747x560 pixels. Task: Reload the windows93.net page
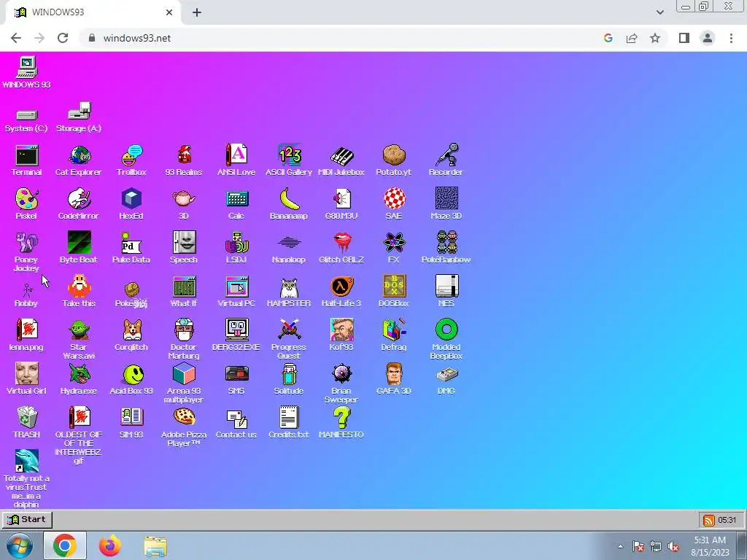(63, 38)
